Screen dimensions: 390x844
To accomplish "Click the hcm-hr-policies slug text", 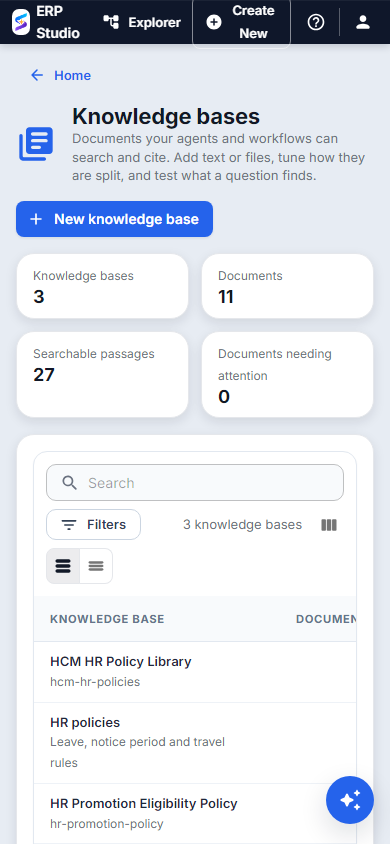I will tap(95, 682).
